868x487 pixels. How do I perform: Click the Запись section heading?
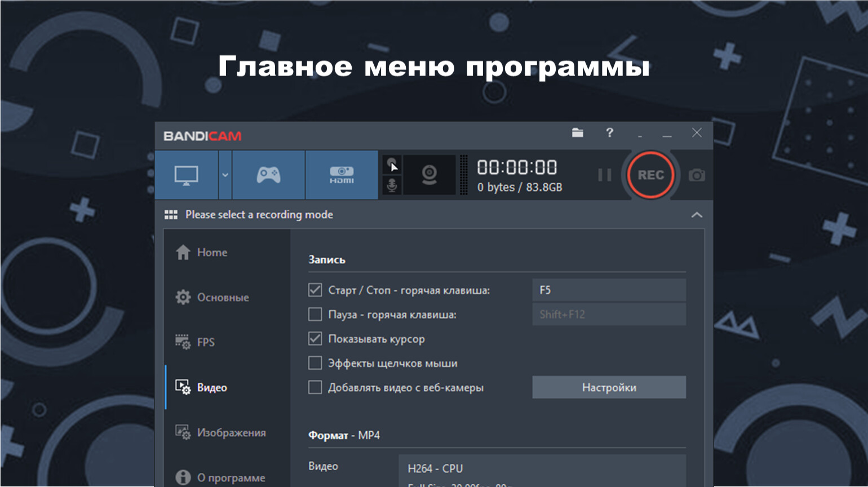click(x=327, y=260)
